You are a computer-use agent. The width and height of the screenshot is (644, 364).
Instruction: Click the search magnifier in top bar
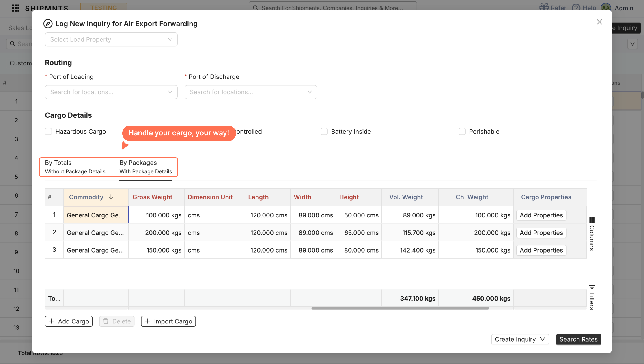(255, 8)
